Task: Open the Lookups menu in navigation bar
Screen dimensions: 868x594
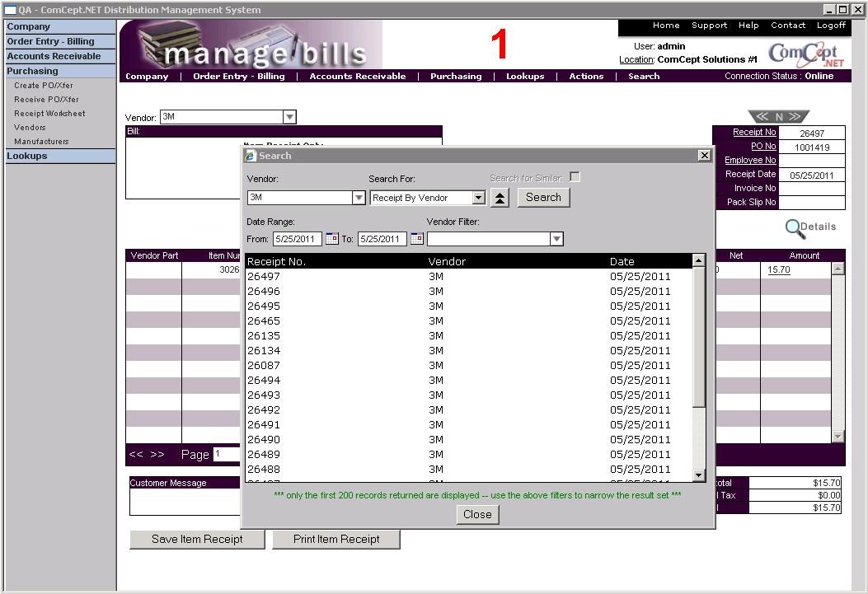Action: pyautogui.click(x=525, y=76)
